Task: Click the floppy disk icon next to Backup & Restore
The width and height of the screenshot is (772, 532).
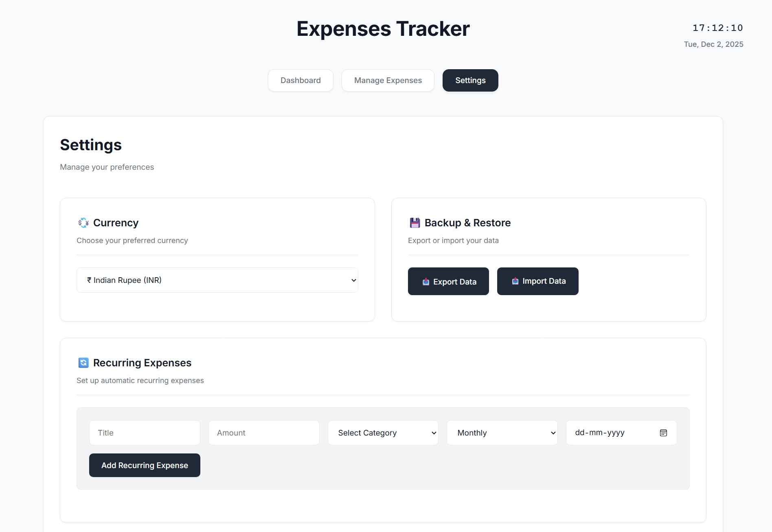Action: [x=415, y=223]
